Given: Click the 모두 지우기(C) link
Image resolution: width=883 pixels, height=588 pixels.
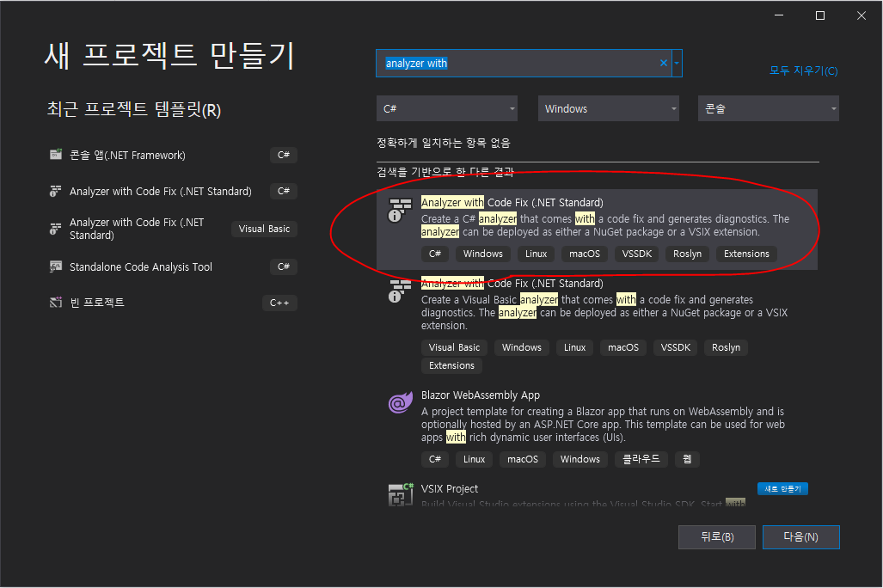Looking at the screenshot, I should (804, 70).
